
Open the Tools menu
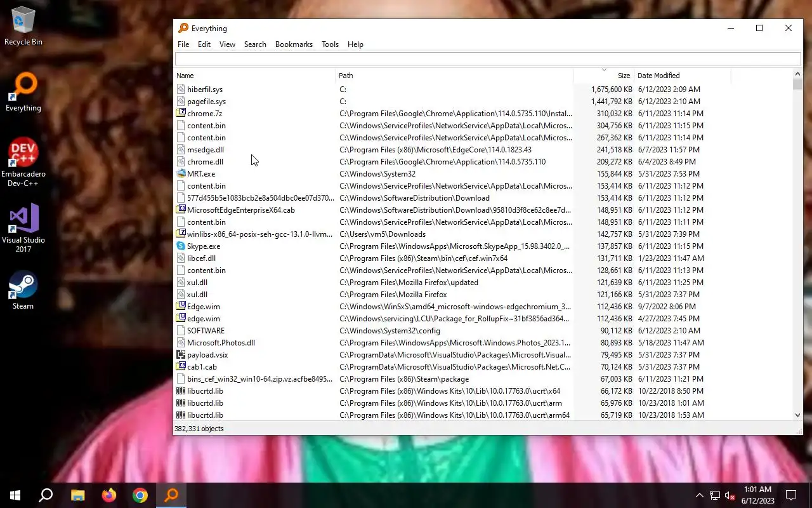click(x=330, y=44)
